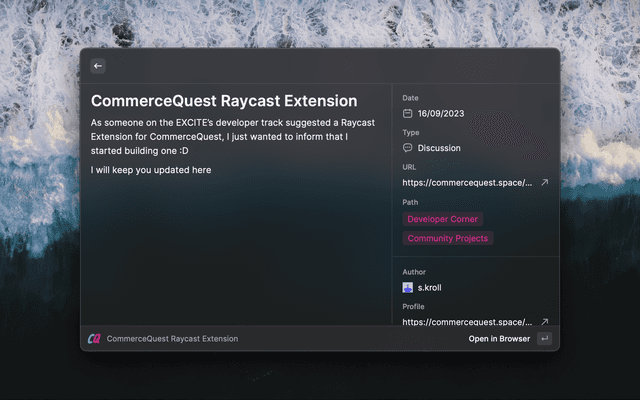Click the s.kroll author name

click(x=430, y=287)
